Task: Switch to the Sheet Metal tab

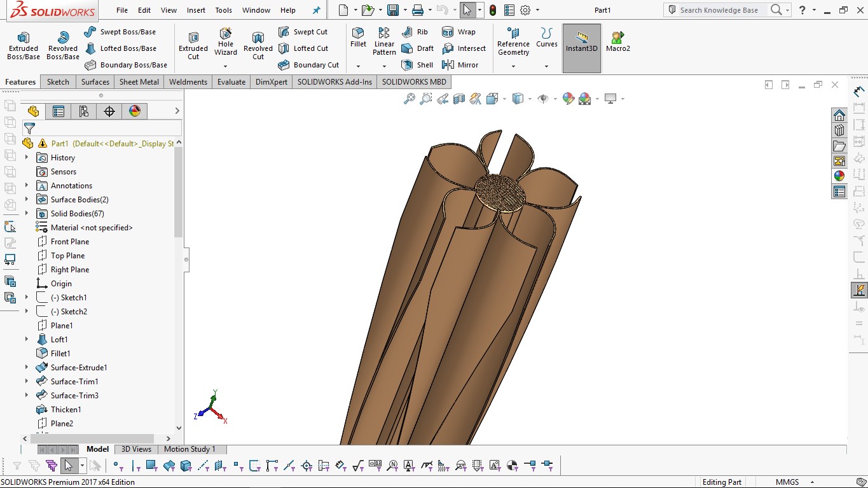Action: [139, 82]
